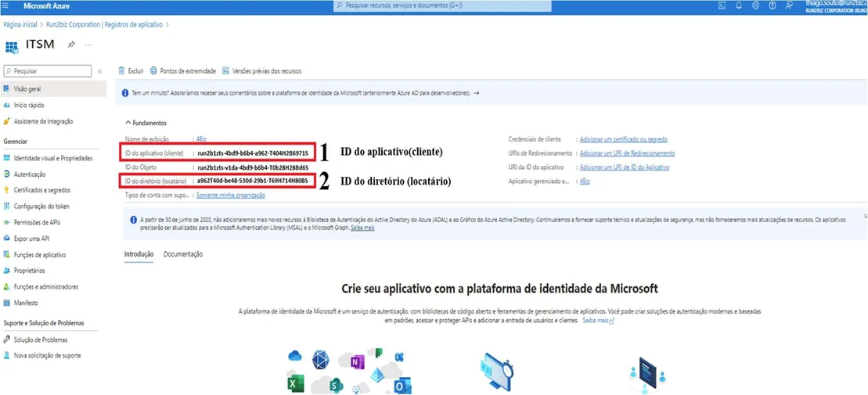The width and height of the screenshot is (868, 395).
Task: Open the more options ellipsis beside ITSM
Action: coord(88,45)
